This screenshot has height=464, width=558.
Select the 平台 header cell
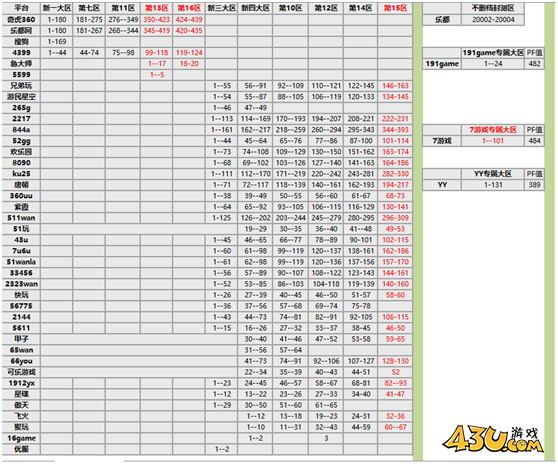(x=21, y=8)
